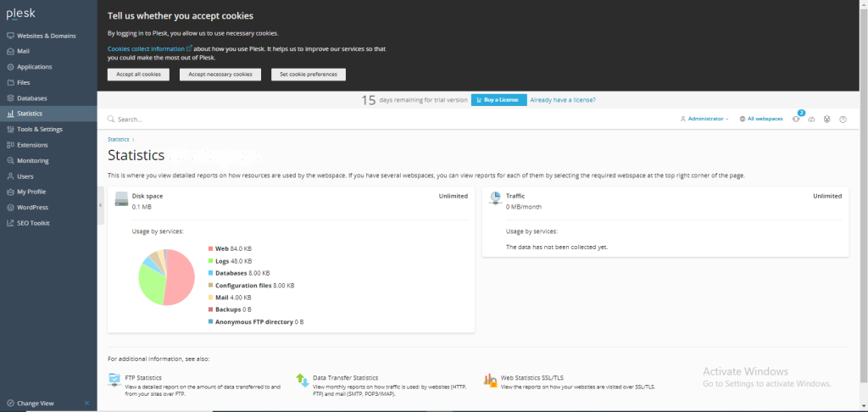Image resolution: width=868 pixels, height=412 pixels.
Task: Click the Anonymous FTP directory swatch
Action: [x=210, y=322]
